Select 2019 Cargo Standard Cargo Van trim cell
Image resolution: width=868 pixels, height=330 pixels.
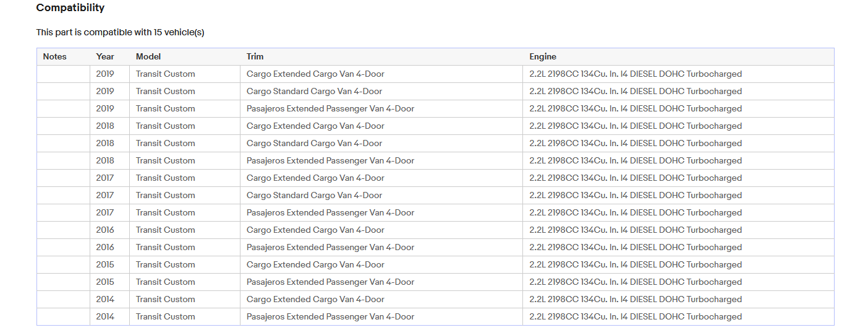click(314, 91)
